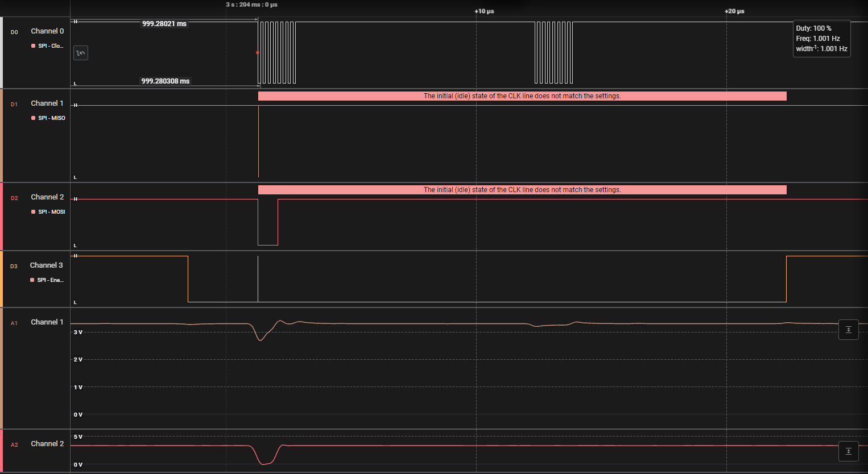Select the D0 channel indicator label

click(14, 32)
